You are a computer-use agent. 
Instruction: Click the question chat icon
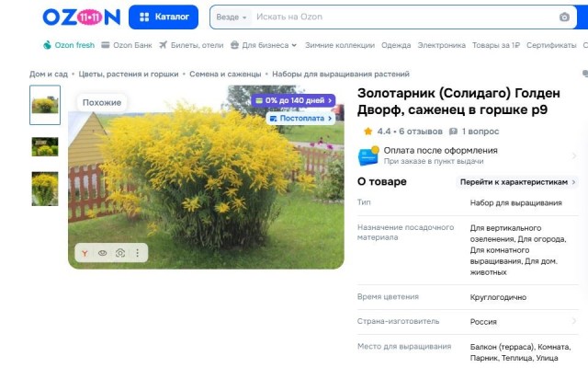[x=453, y=132]
